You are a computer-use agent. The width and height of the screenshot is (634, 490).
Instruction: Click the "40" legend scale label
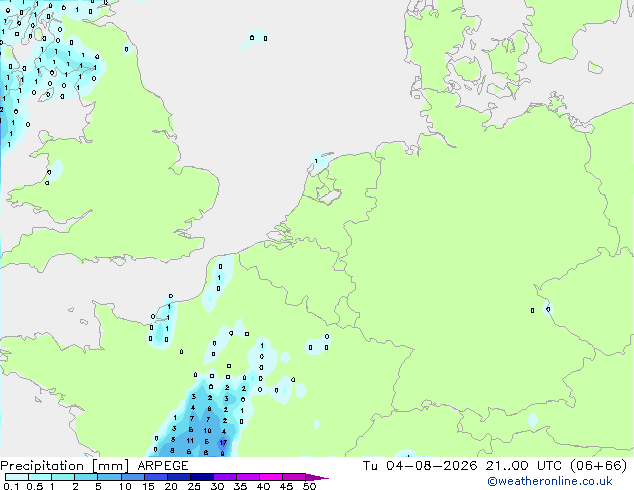pos(263,486)
